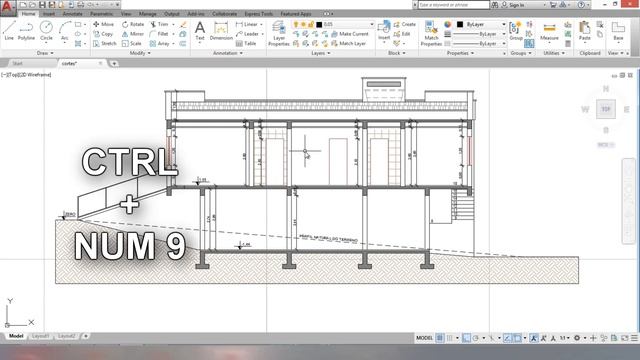Choose the Array tool
The image size is (640, 360).
coord(160,43)
